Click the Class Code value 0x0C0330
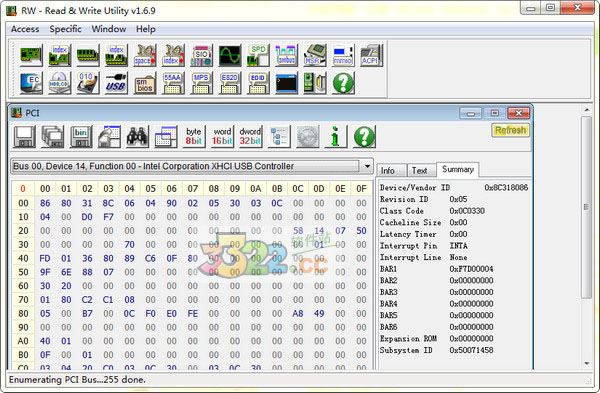Screen dimensions: 600x393 click(x=467, y=211)
